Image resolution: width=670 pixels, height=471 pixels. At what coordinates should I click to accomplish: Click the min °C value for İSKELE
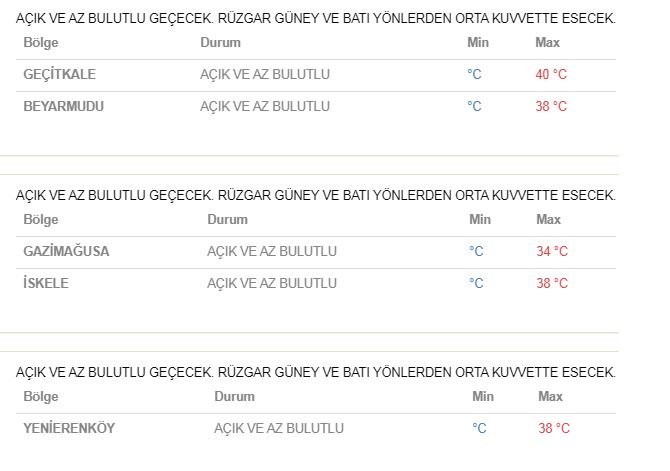(x=476, y=284)
